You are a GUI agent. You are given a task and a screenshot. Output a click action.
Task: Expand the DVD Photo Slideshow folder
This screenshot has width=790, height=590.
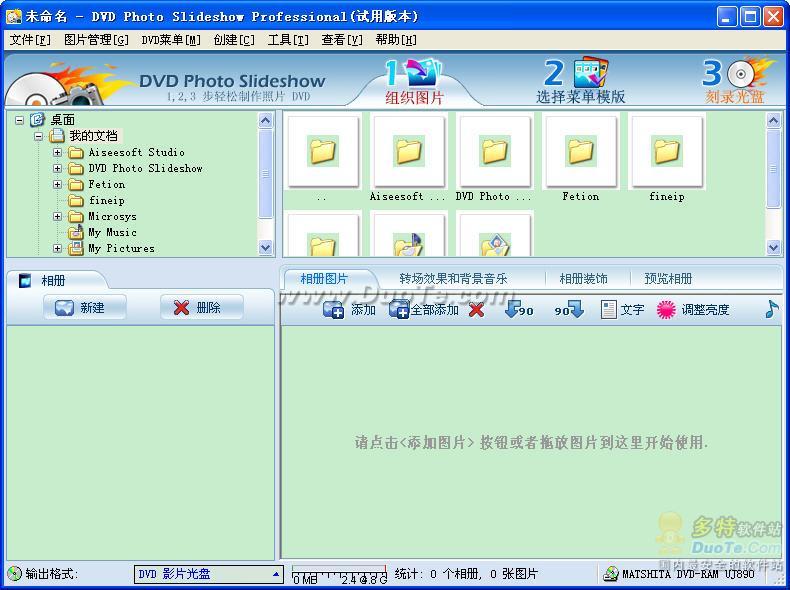(x=57, y=168)
